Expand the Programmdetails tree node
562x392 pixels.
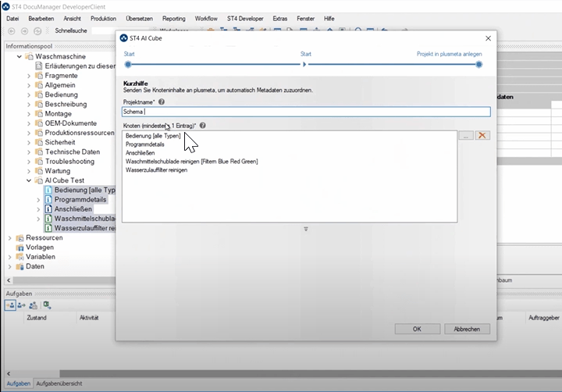[x=38, y=200]
